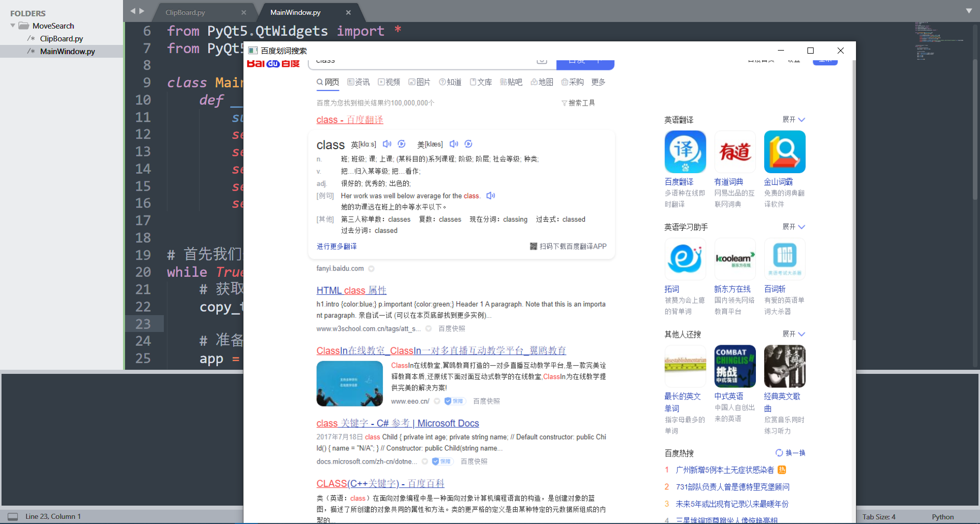Select 文库 search tab

(x=481, y=82)
